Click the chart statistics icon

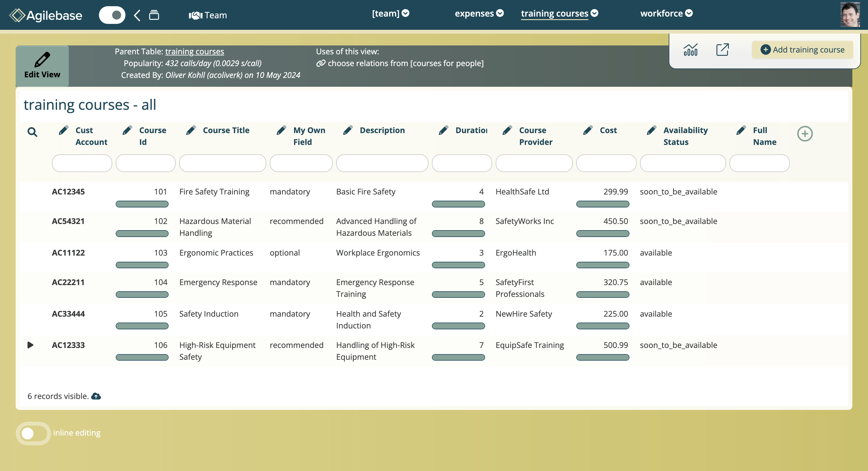click(690, 50)
